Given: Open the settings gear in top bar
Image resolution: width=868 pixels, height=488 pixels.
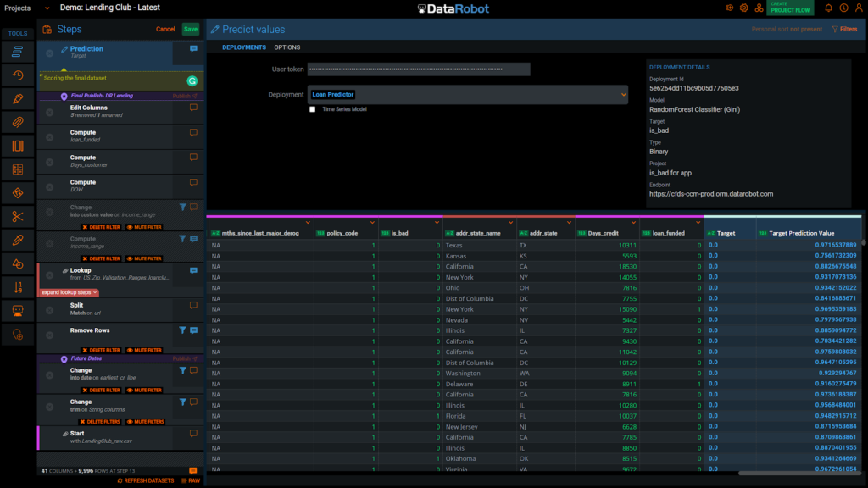Looking at the screenshot, I should tap(743, 8).
